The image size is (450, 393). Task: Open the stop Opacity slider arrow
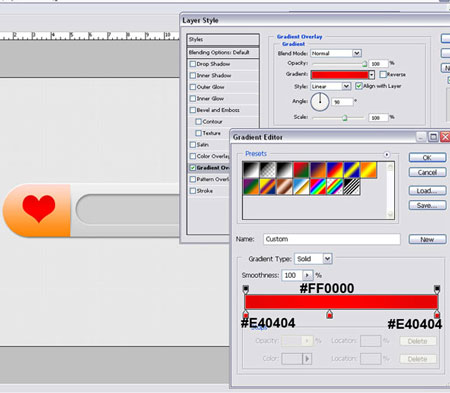307,341
